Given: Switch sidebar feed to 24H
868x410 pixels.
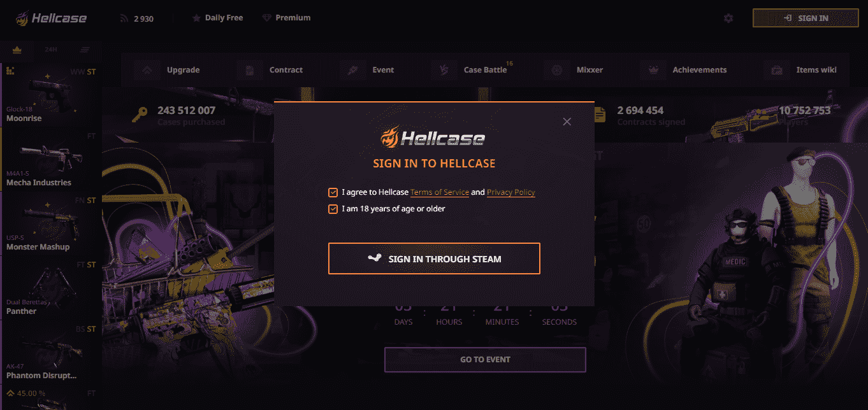Looking at the screenshot, I should click(51, 50).
